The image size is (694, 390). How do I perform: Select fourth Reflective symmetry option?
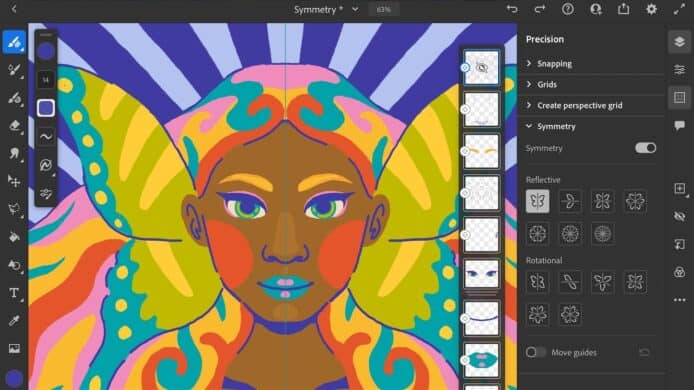coord(635,201)
